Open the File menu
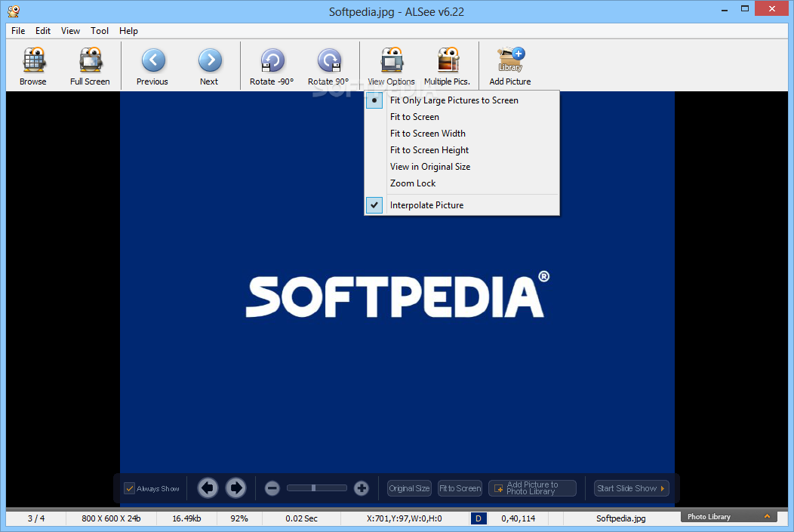 [18, 31]
